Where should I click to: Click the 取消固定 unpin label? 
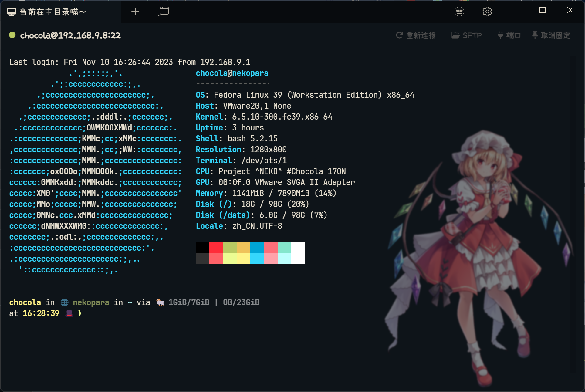[x=555, y=35]
